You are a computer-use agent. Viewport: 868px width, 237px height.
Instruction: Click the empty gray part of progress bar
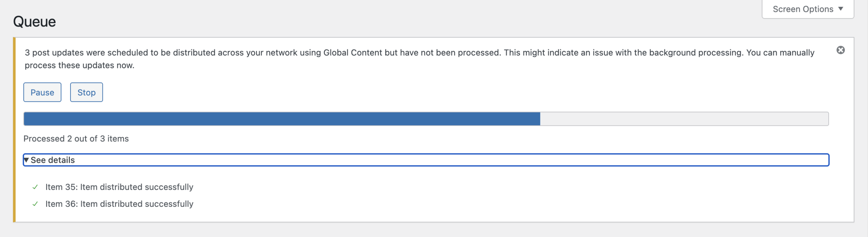pyautogui.click(x=683, y=119)
